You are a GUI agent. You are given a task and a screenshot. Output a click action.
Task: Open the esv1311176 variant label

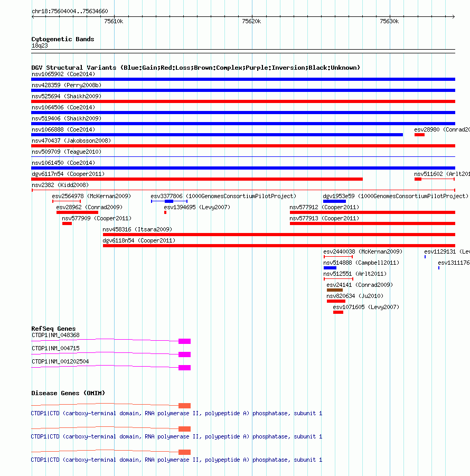tap(454, 263)
